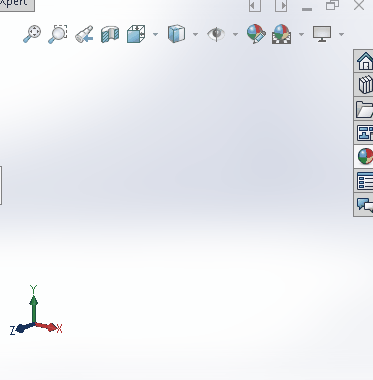The image size is (373, 380).
Task: Click the Edit Appearance icon
Action: (x=256, y=34)
